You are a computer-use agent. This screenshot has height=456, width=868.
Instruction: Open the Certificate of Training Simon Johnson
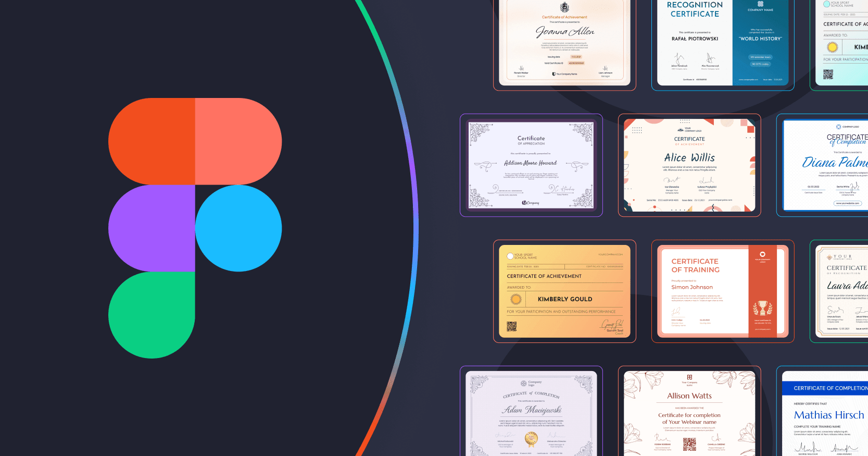(x=723, y=291)
